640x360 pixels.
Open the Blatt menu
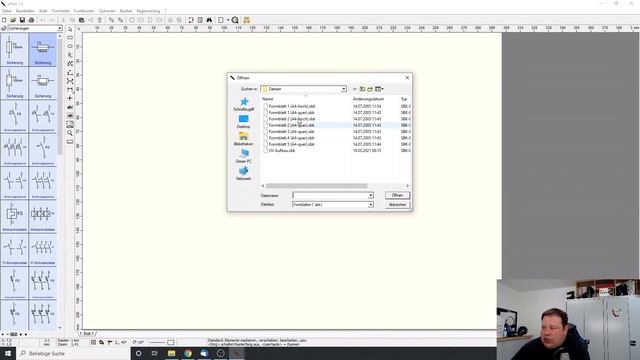(x=43, y=11)
